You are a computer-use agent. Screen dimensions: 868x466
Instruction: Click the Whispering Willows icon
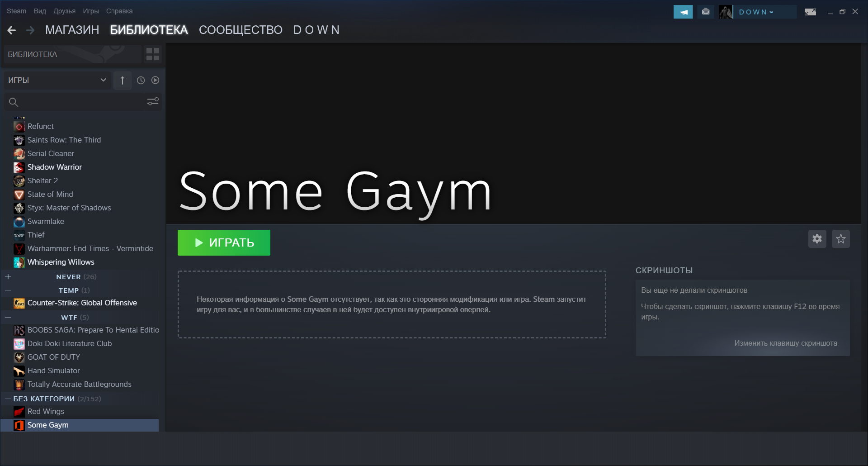click(x=19, y=262)
